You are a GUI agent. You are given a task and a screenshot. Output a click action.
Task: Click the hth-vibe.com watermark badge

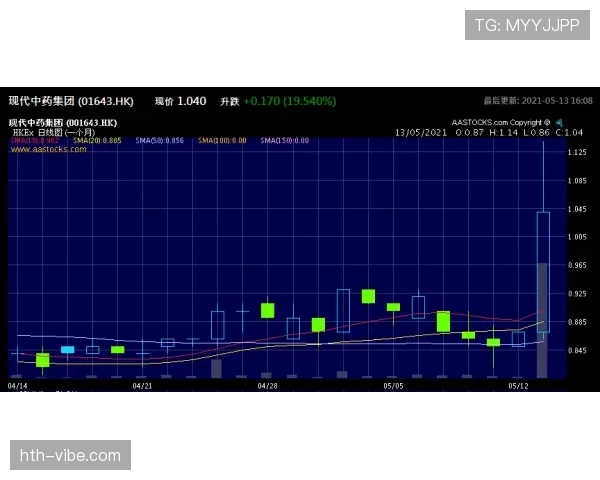click(71, 456)
